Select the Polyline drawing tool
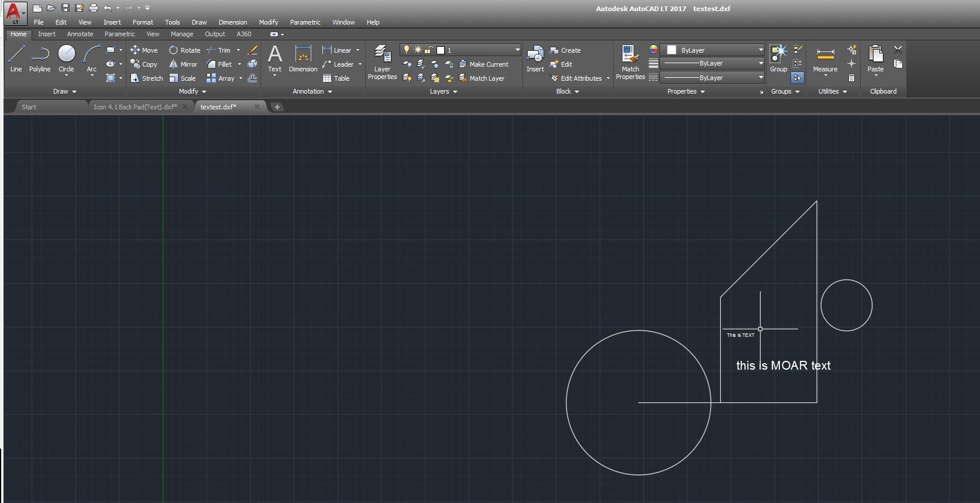This screenshot has width=980, height=503. coord(40,58)
